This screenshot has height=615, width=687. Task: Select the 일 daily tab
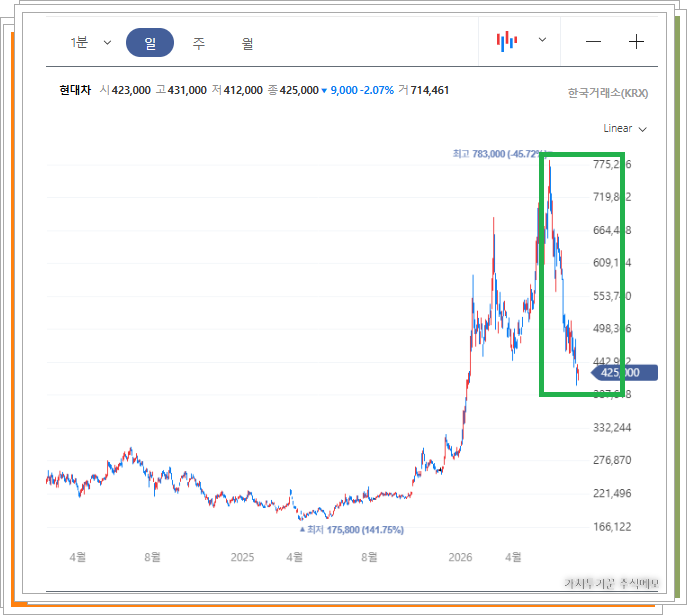[150, 42]
